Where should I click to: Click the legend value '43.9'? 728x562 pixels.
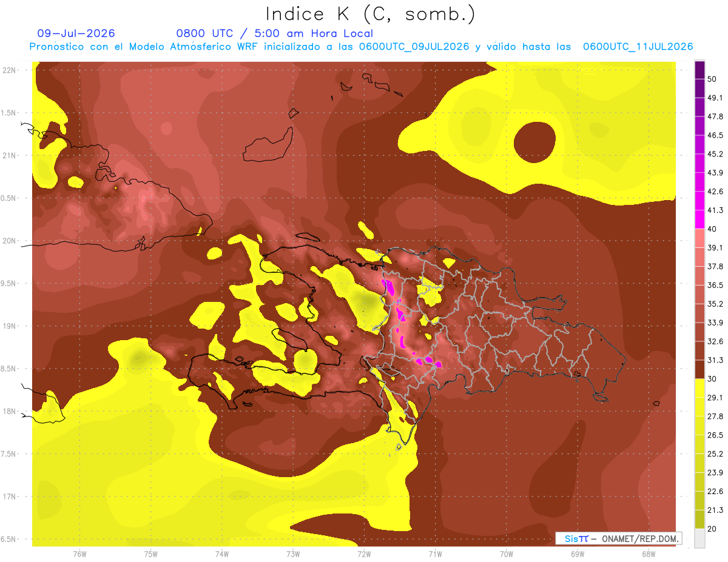click(715, 173)
